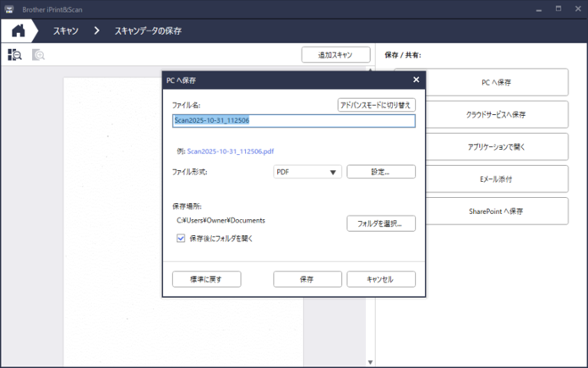Click フォルダを選択... to choose folder
This screenshot has width=588, height=368.
(x=380, y=224)
